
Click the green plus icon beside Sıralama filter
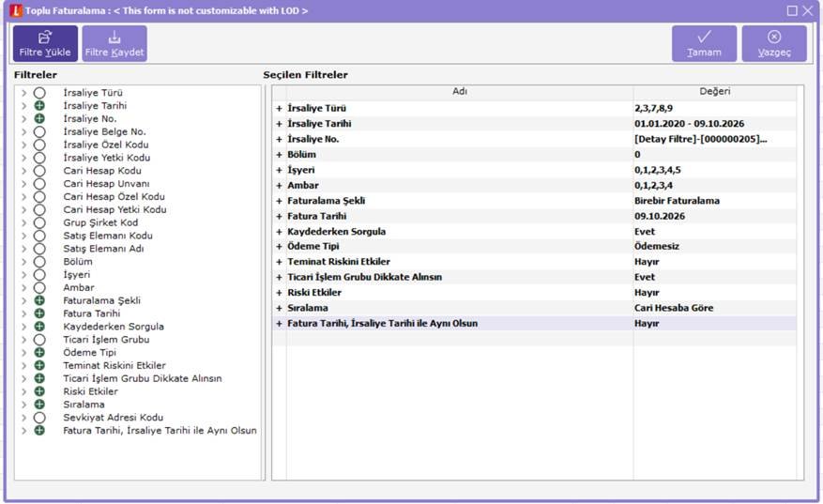pyautogui.click(x=39, y=405)
